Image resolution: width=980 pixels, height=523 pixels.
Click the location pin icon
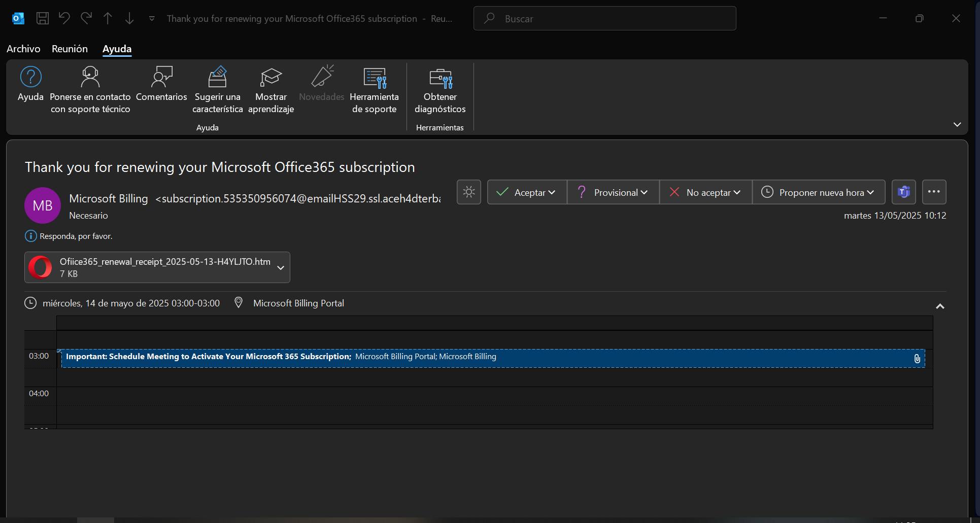[x=238, y=303]
